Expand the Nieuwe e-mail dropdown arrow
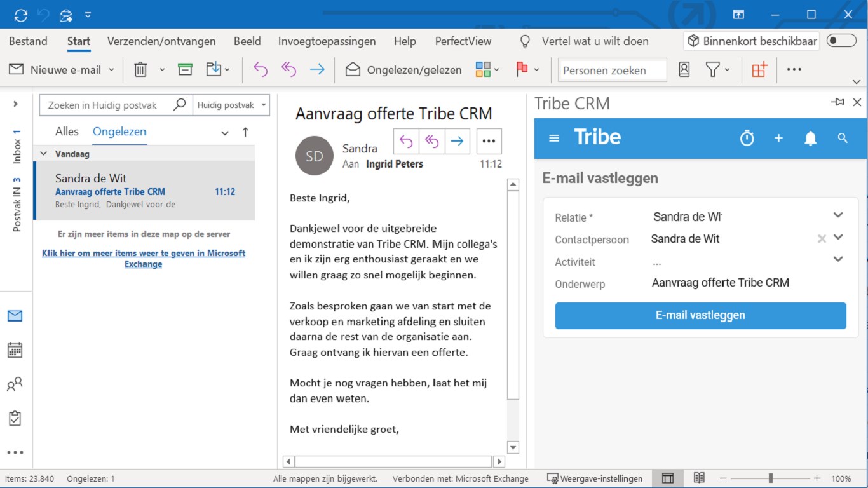This screenshot has height=488, width=868. (111, 70)
